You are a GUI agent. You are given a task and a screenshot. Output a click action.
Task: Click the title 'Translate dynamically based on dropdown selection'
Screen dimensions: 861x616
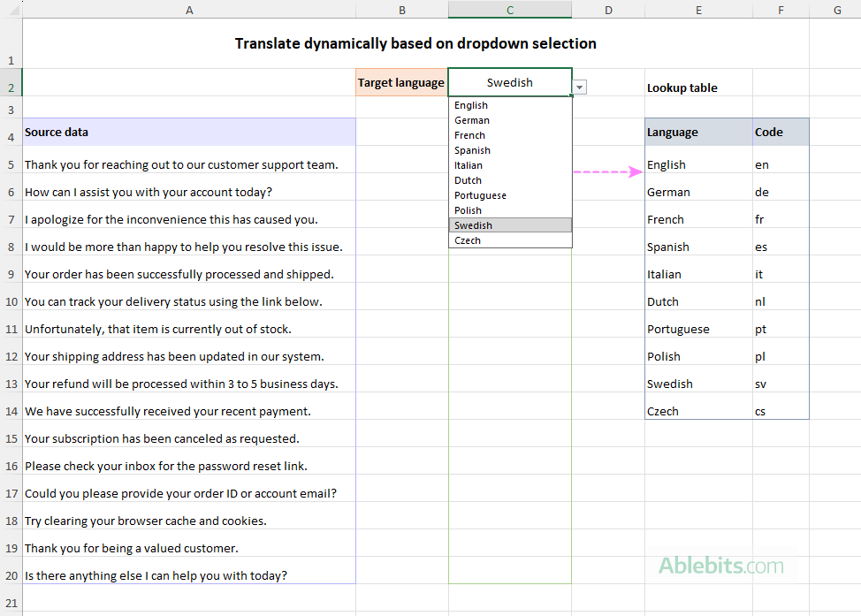click(x=415, y=43)
